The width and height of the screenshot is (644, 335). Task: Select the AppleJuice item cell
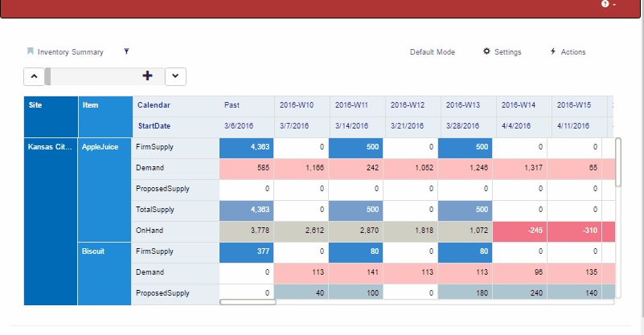(x=105, y=147)
